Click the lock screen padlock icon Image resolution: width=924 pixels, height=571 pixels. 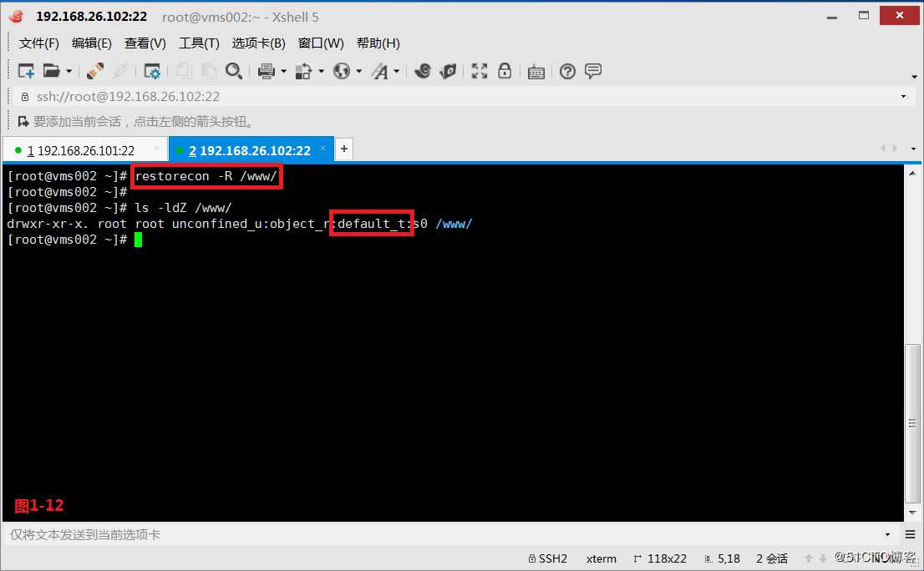505,71
